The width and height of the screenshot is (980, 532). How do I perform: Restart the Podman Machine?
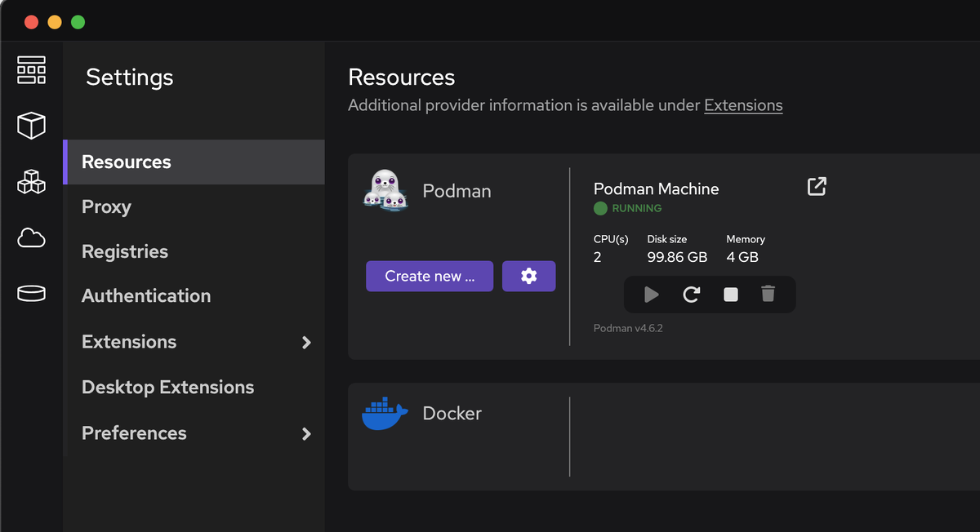coord(691,295)
